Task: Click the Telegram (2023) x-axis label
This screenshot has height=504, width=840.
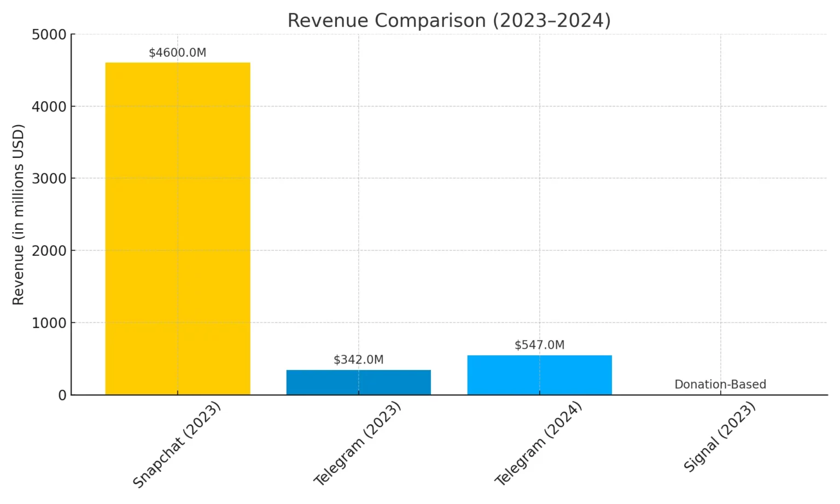Action: click(x=358, y=443)
